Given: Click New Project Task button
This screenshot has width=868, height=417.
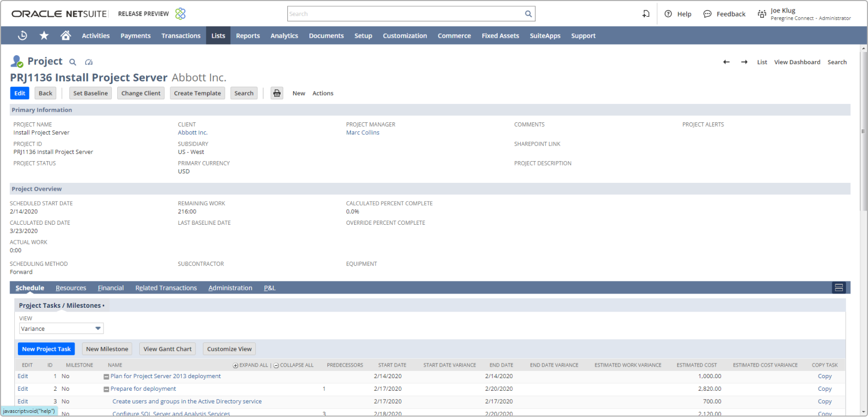Looking at the screenshot, I should pos(46,349).
